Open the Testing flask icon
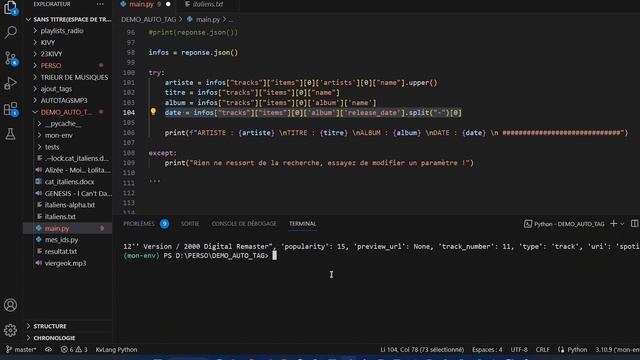The height and width of the screenshot is (360, 640). click(x=10, y=134)
